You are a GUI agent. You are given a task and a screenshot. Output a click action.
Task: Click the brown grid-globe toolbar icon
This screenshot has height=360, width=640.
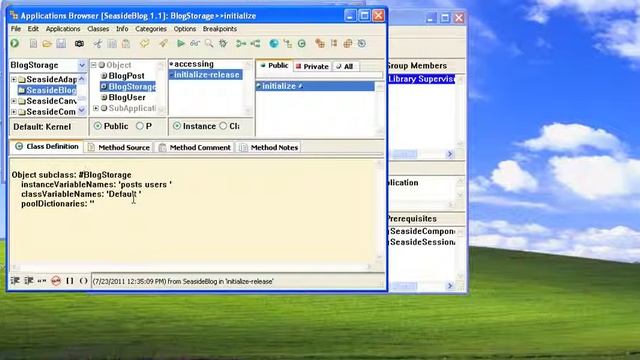coord(348,44)
